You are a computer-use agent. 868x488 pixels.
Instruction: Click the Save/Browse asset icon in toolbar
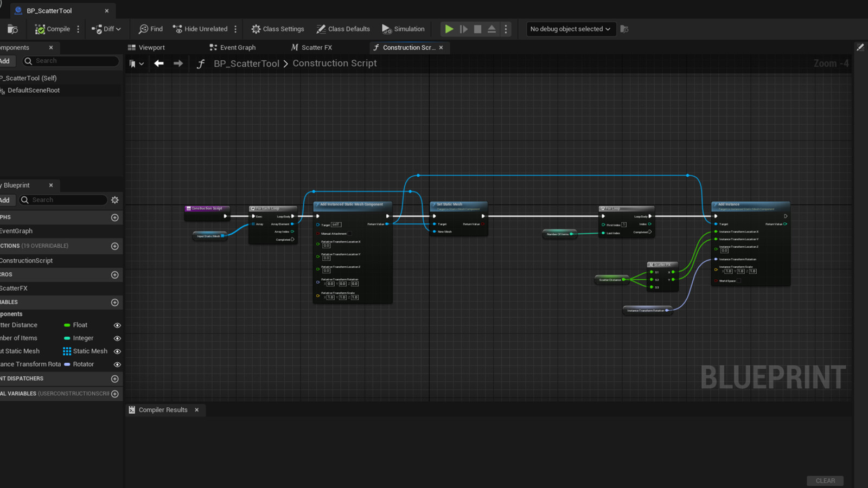click(12, 29)
